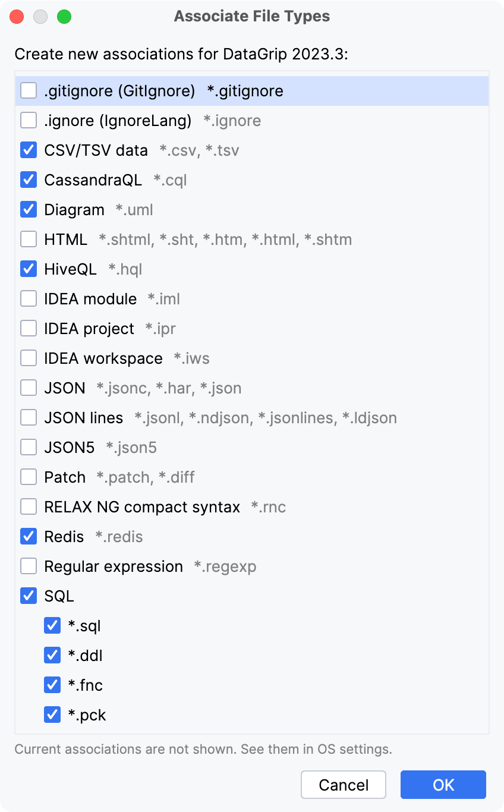Uncheck the Diagram *.uml association
Screen dimensions: 504x812
point(28,209)
